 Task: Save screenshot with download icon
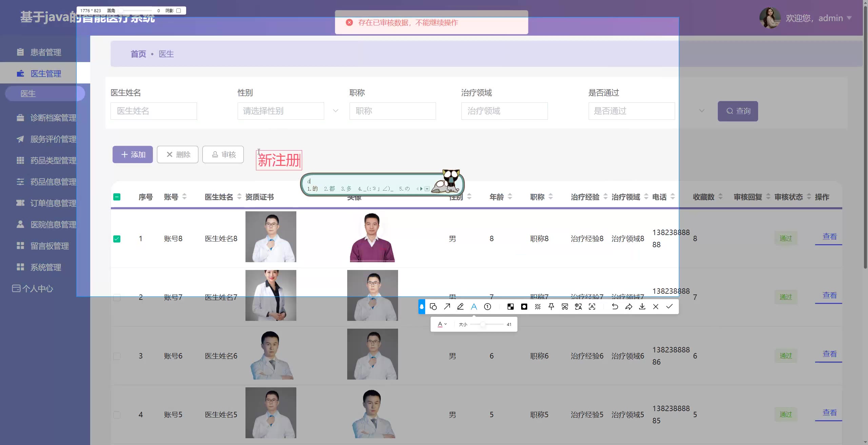642,307
